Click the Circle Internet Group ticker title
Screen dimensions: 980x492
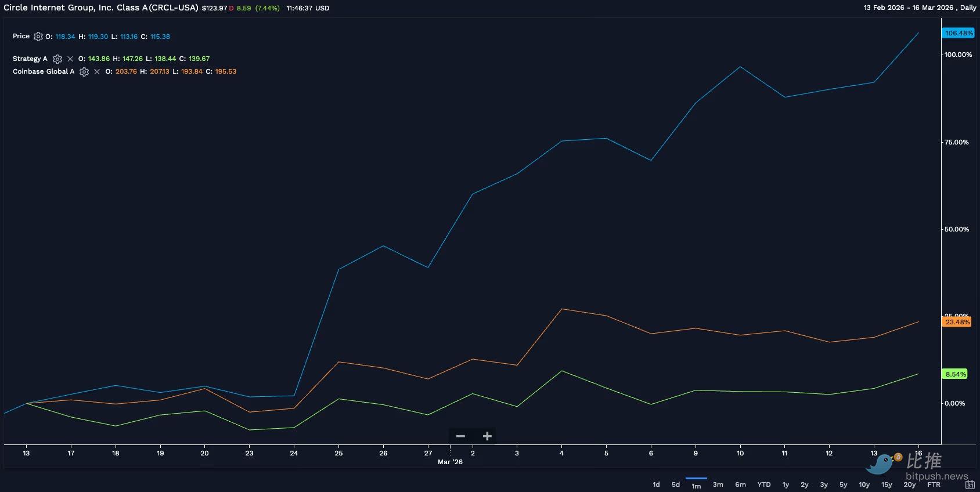click(x=101, y=8)
